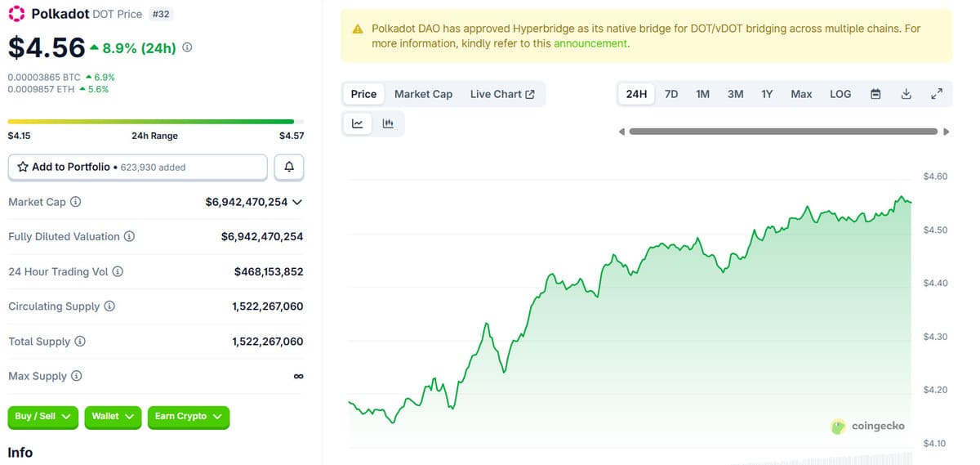Expand chart to fullscreen
The image size is (980, 465).
[x=937, y=94]
